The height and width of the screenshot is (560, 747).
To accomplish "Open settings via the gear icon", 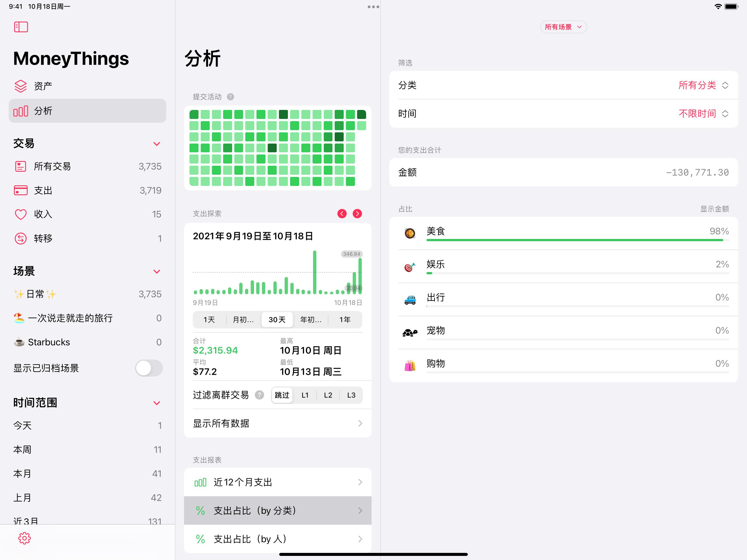I will pyautogui.click(x=24, y=538).
